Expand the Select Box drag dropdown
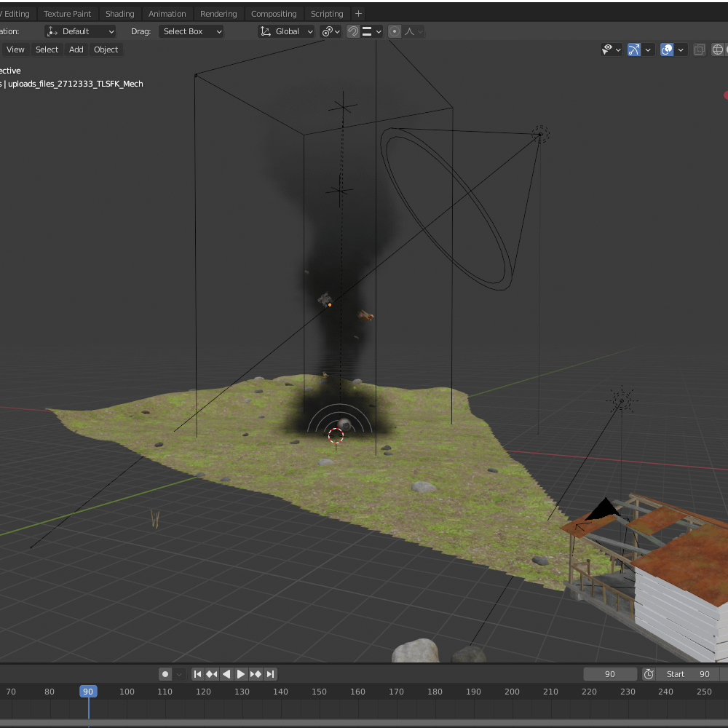Image resolution: width=728 pixels, height=728 pixels. click(x=191, y=31)
